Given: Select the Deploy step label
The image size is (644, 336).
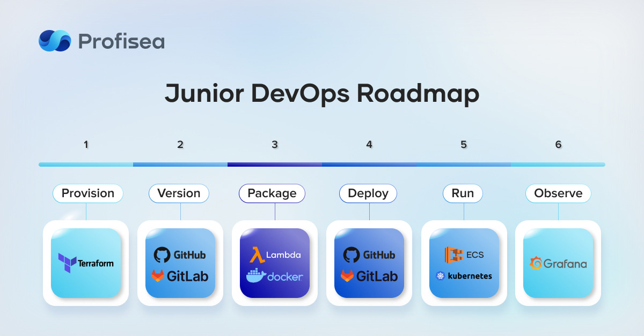Looking at the screenshot, I should click(x=368, y=193).
